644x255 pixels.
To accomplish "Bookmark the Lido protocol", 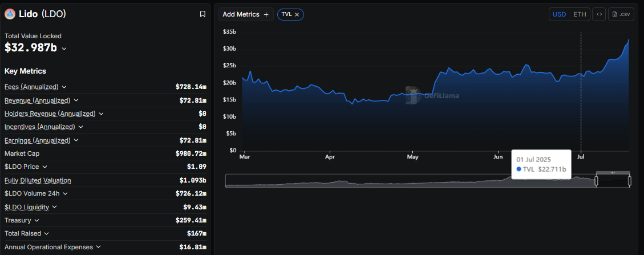I will point(202,14).
